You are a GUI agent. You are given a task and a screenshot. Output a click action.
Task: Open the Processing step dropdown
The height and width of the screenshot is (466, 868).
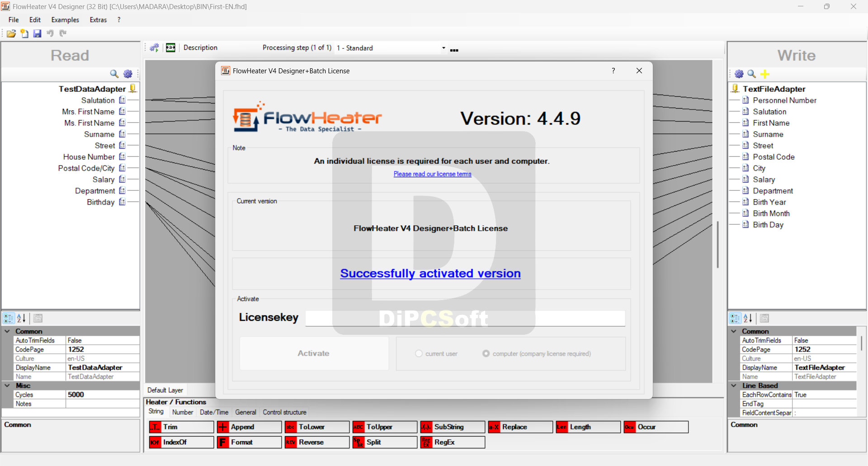click(x=443, y=48)
